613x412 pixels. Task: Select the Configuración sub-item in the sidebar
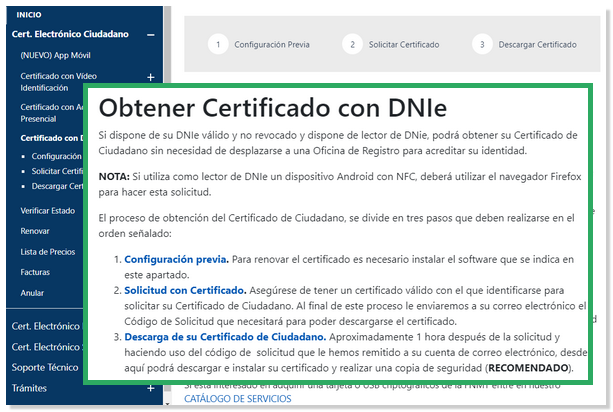pyautogui.click(x=55, y=156)
